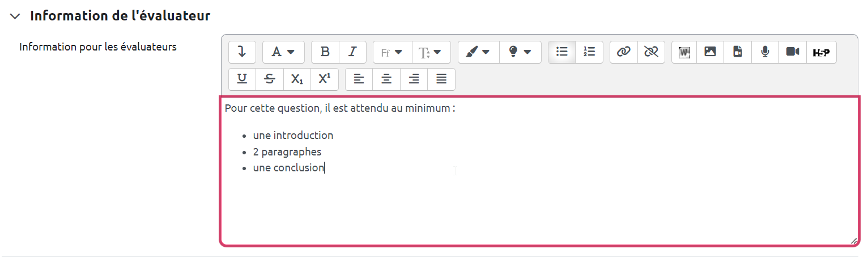Toggle the toolbar show/hide arrow button

pos(242,52)
